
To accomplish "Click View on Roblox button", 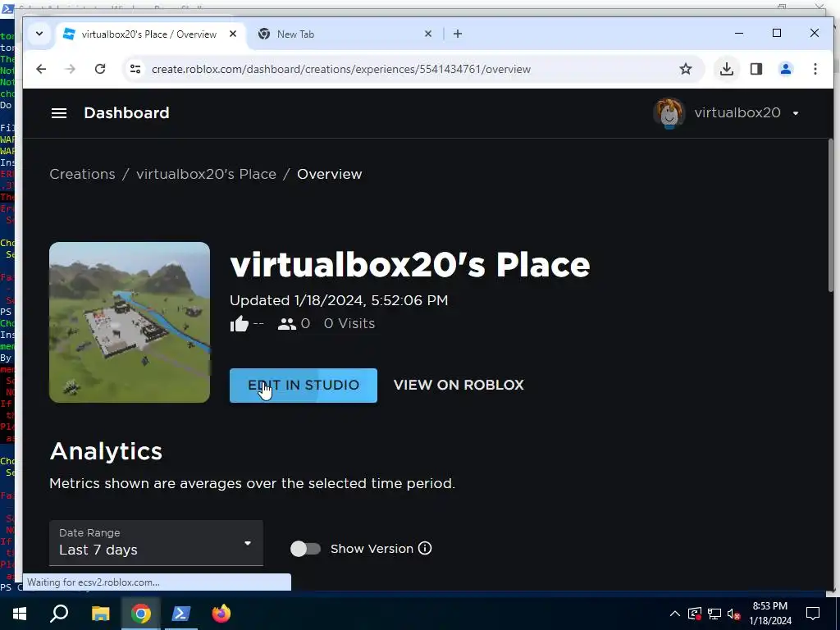I will (459, 386).
